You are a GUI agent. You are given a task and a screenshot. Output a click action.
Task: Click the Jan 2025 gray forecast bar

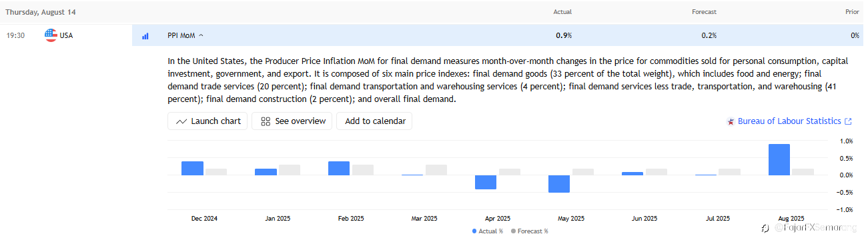tap(290, 170)
